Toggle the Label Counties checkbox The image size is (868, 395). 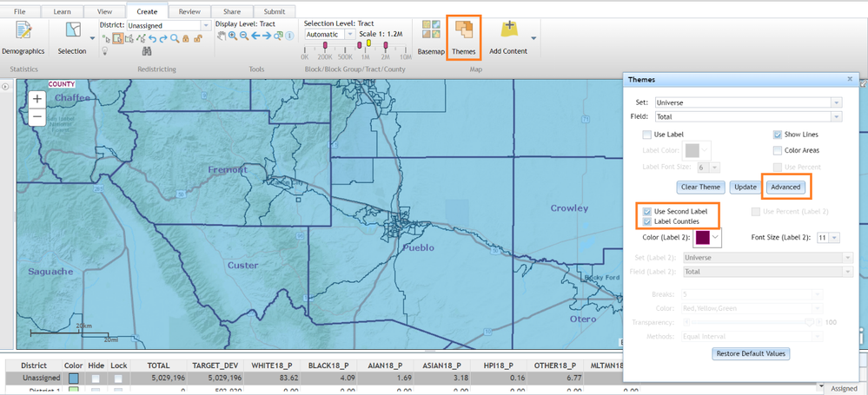tap(647, 221)
